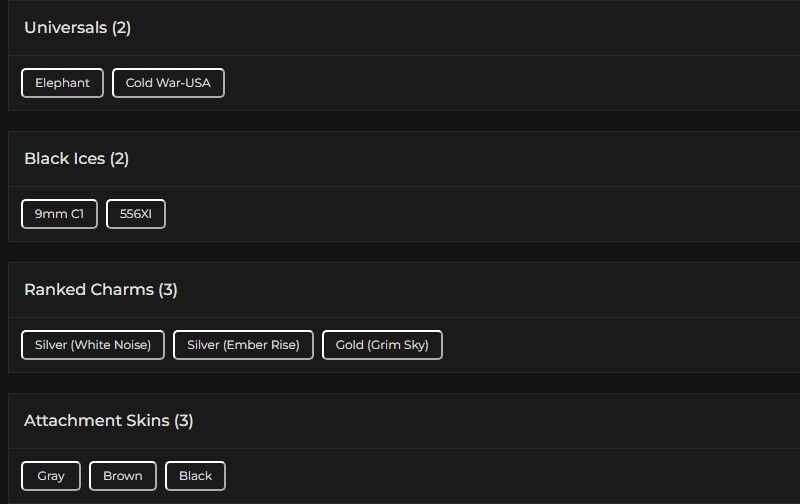Collapse the Universals section header
800x504 pixels.
77,28
